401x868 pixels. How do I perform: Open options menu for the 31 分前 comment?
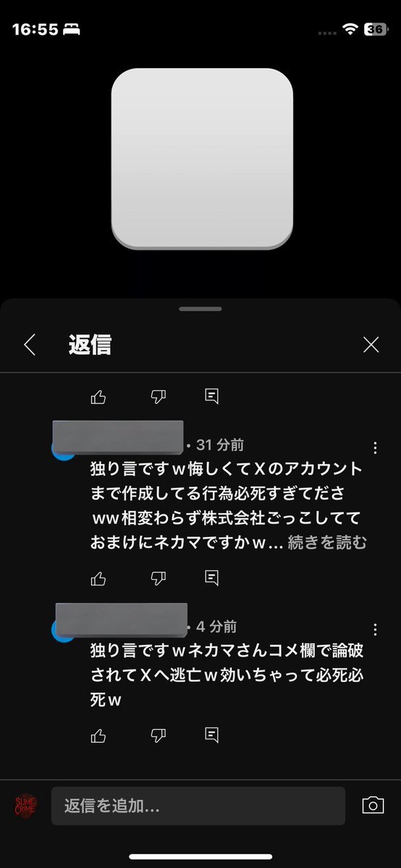(376, 448)
